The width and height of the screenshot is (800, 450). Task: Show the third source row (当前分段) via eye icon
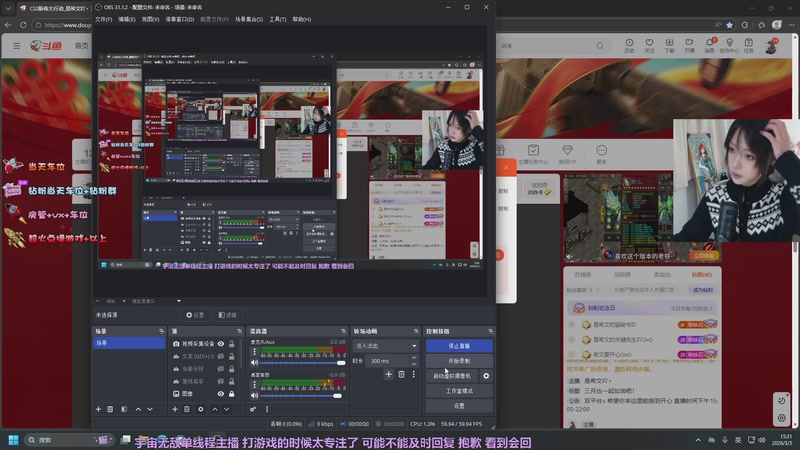221,369
